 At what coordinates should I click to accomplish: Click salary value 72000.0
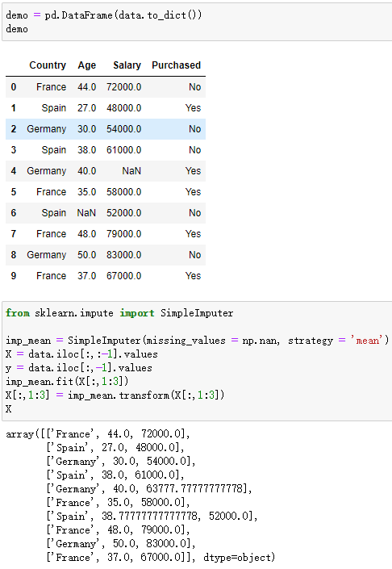(x=123, y=87)
